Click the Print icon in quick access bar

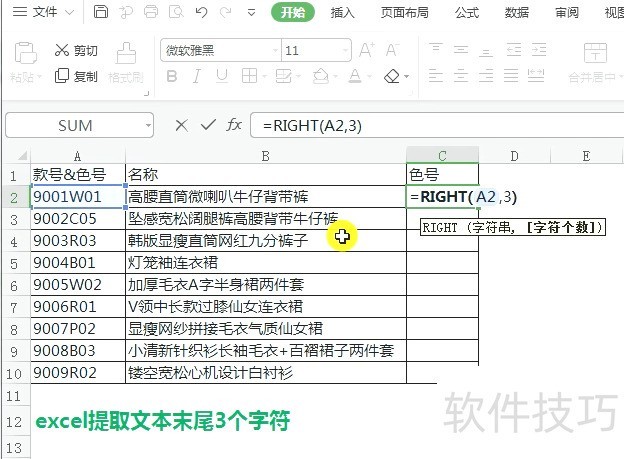151,12
